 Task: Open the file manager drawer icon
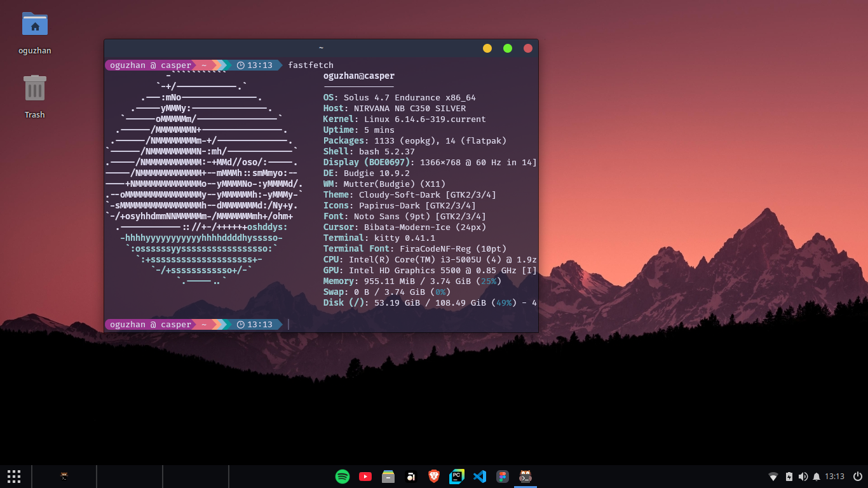(388, 476)
